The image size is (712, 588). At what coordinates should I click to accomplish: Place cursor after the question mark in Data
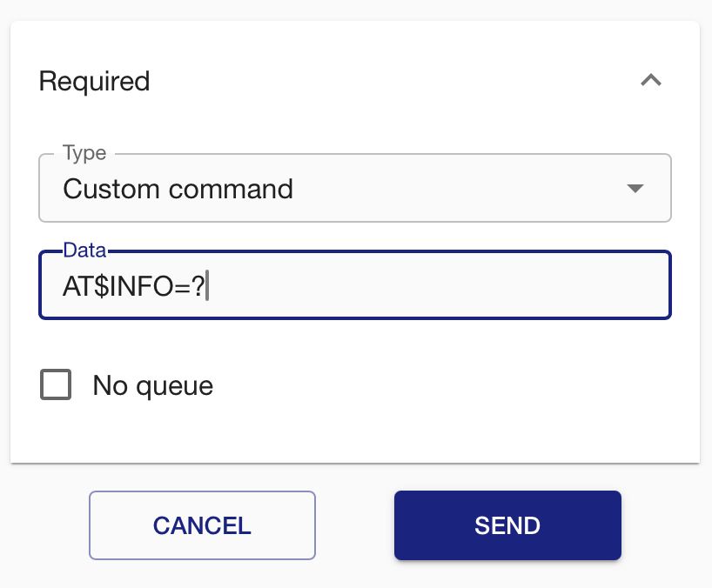click(208, 285)
